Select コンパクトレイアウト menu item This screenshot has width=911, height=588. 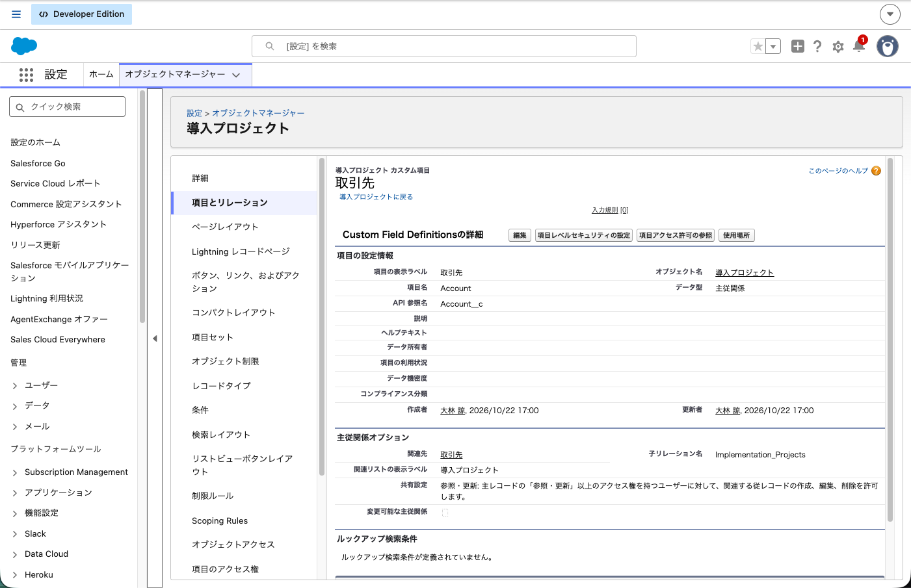click(233, 313)
